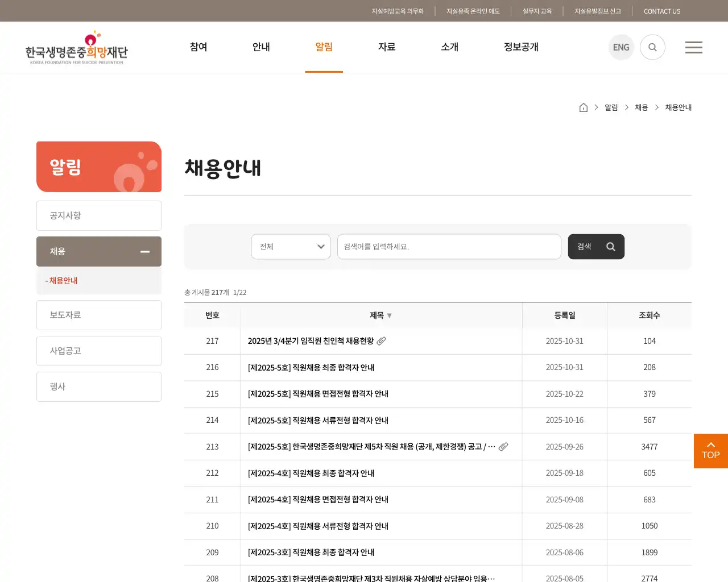
Task: Click the TOP scroll-up arrow button
Action: point(710,451)
